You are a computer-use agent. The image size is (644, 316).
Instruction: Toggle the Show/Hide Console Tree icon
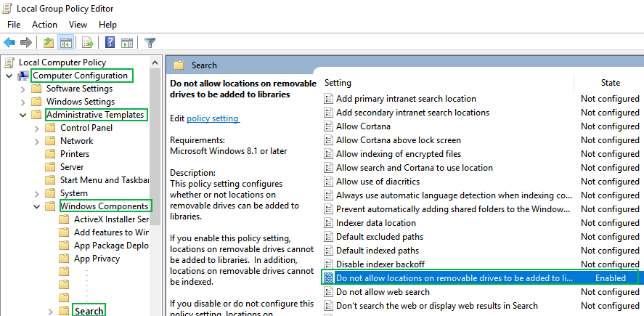point(65,43)
